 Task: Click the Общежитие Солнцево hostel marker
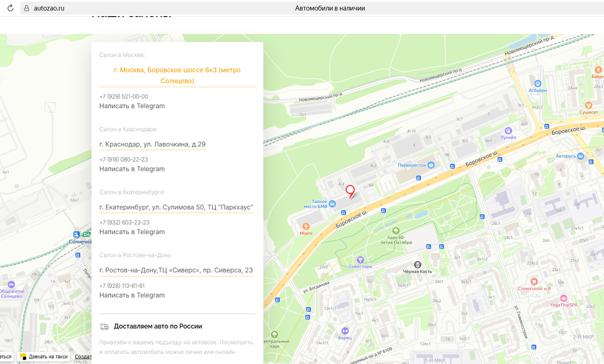(x=11, y=284)
